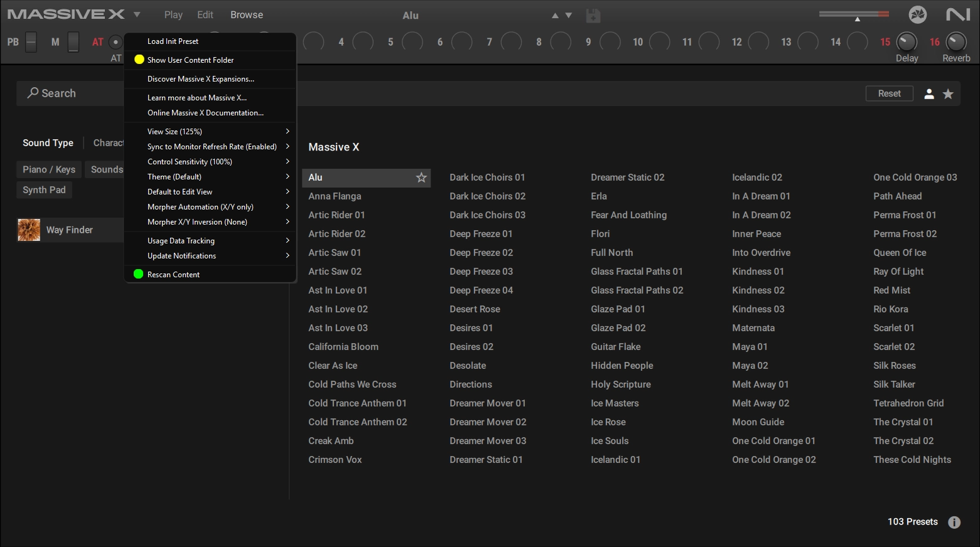Click the yellow dot beside Show User Content Folder
The image size is (980, 547).
click(139, 60)
